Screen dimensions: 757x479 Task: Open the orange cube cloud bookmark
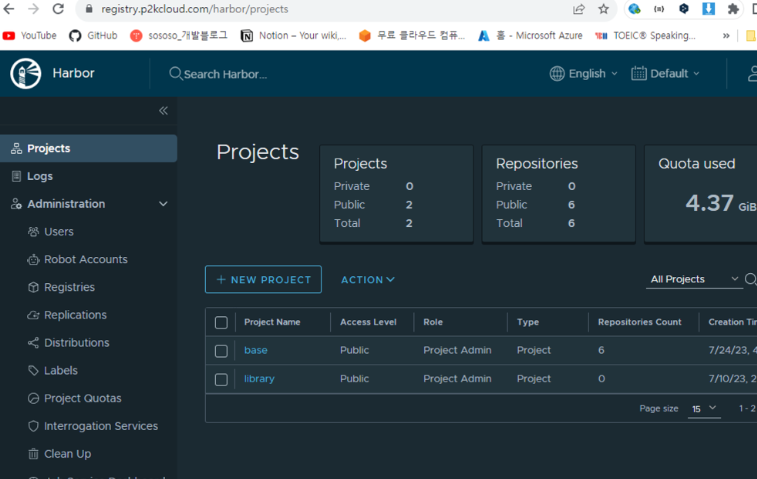pos(412,36)
